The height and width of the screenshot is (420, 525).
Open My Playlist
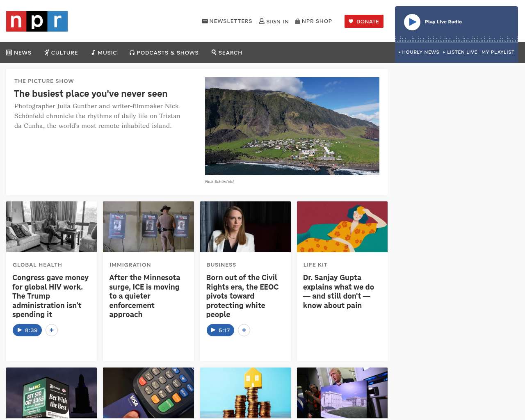(498, 52)
